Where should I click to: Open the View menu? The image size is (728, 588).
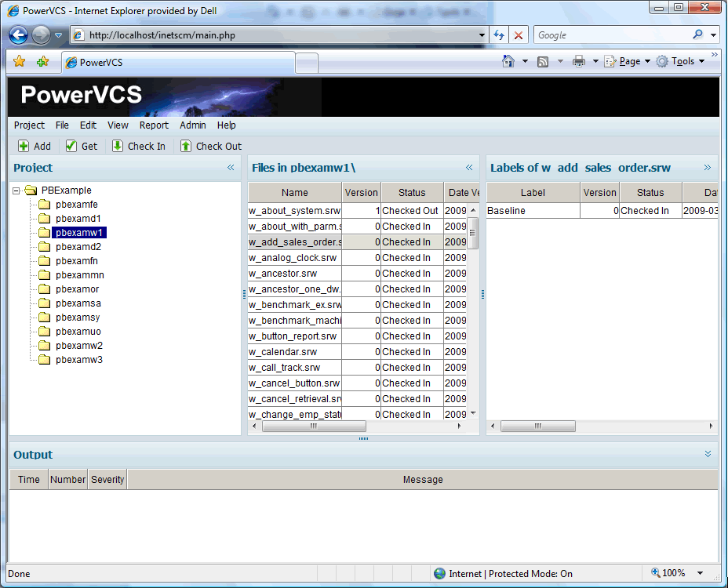click(118, 125)
